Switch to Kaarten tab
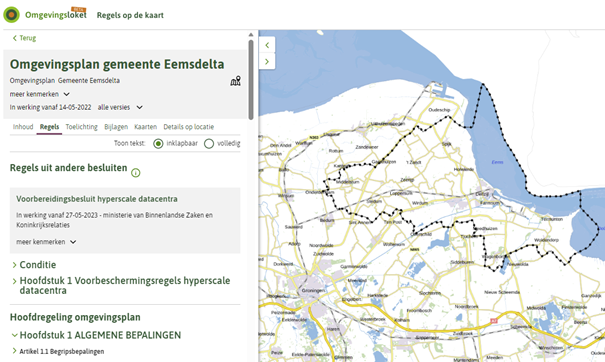This screenshot has height=362, width=605. [x=145, y=127]
